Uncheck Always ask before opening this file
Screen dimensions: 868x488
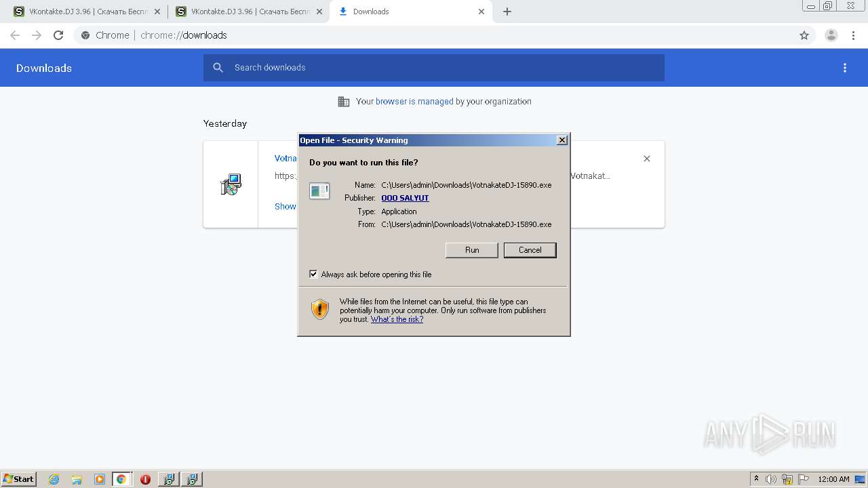(313, 274)
